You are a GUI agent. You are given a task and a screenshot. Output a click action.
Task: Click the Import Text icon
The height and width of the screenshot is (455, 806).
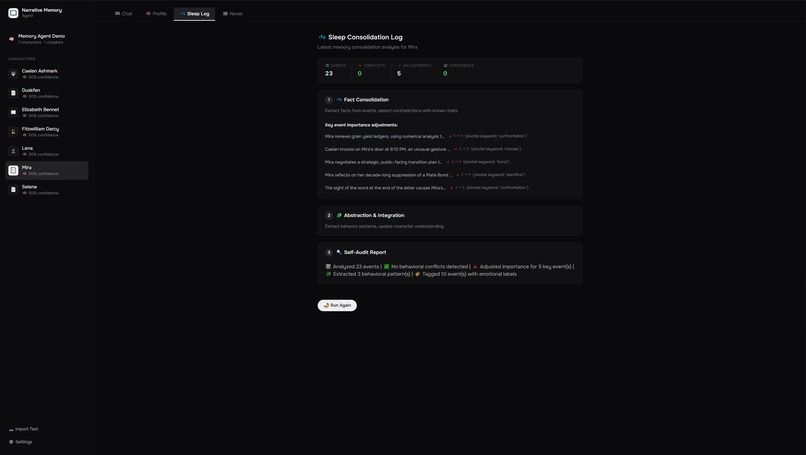(x=11, y=429)
